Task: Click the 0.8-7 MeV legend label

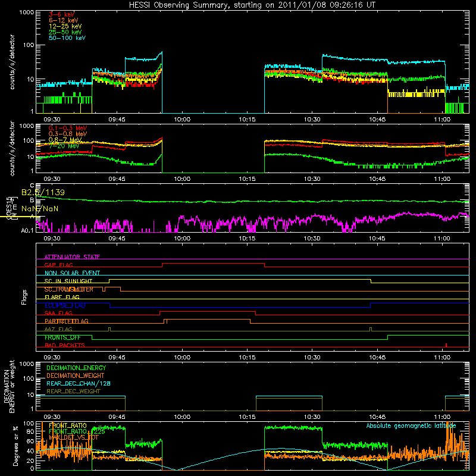Action: tap(65, 140)
